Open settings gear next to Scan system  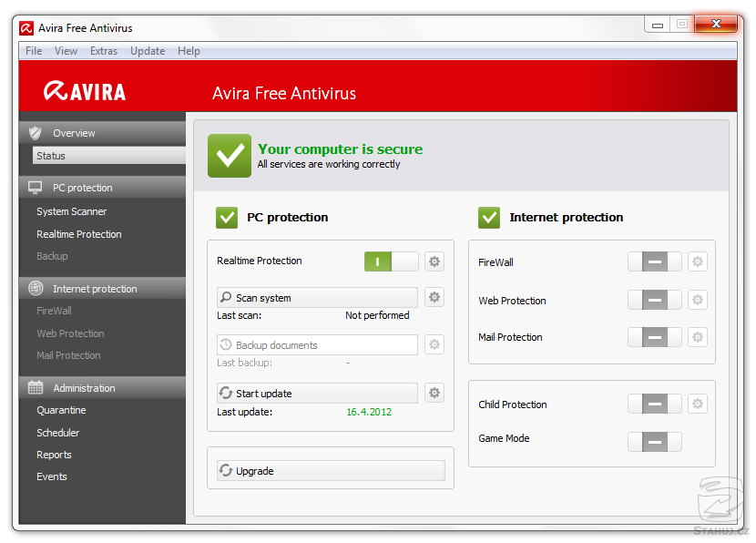tap(434, 297)
